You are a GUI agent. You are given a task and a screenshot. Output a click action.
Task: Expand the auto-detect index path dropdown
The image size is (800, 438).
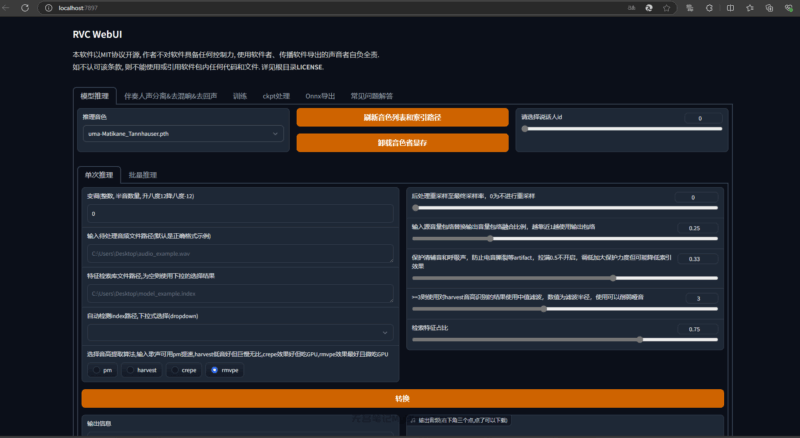[240, 332]
